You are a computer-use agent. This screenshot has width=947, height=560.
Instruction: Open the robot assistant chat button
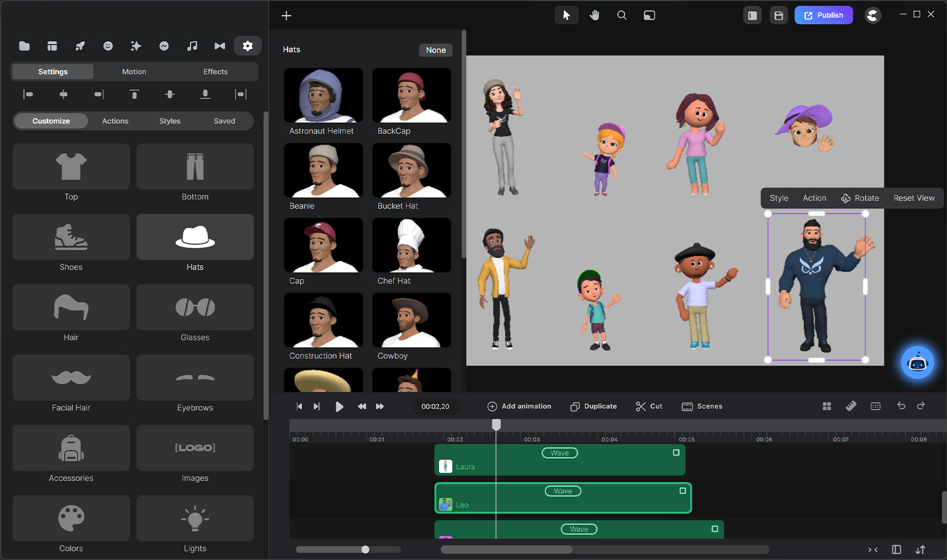917,363
